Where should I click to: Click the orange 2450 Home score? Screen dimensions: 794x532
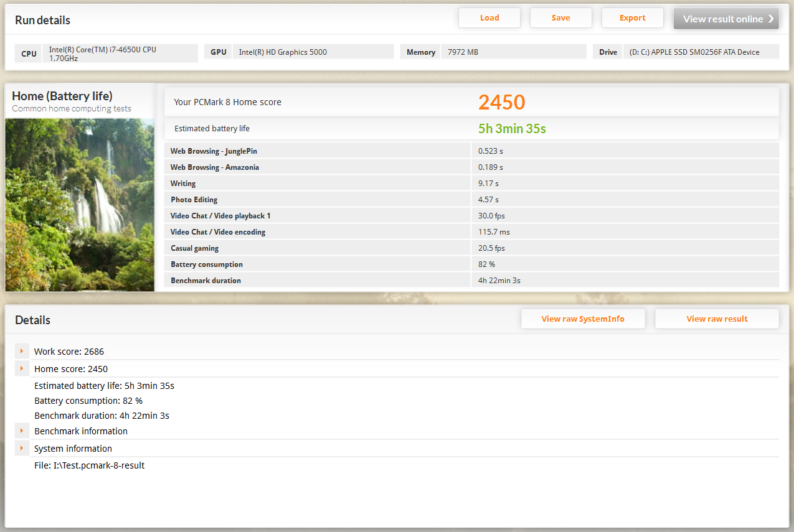pos(501,103)
